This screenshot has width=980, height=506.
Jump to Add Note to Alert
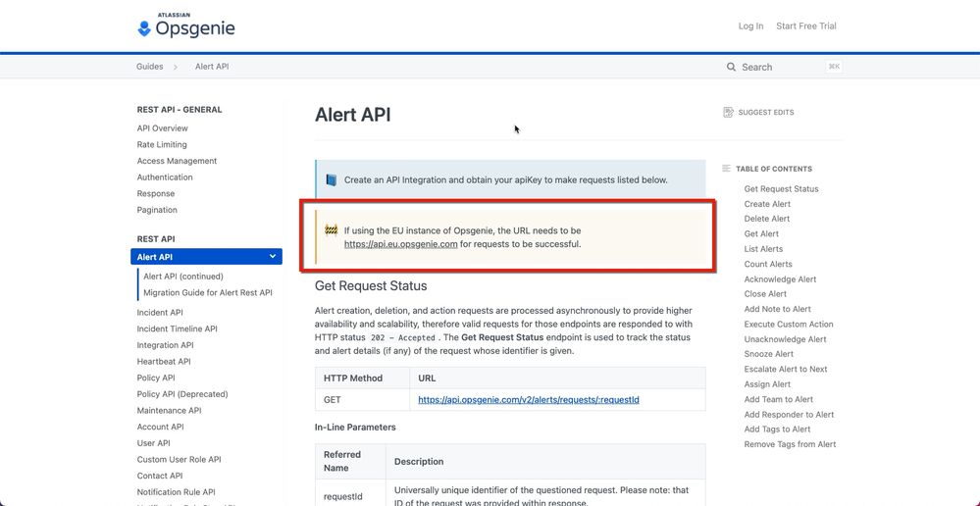pyautogui.click(x=778, y=309)
